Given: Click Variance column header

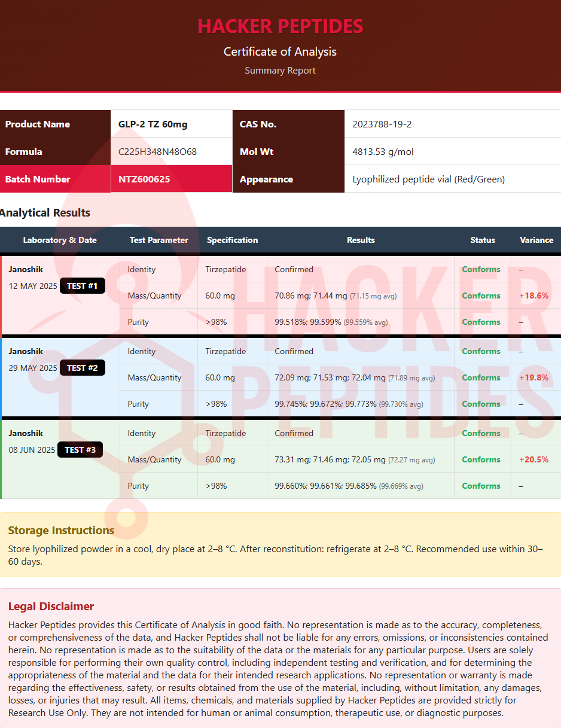Looking at the screenshot, I should pyautogui.click(x=536, y=240).
